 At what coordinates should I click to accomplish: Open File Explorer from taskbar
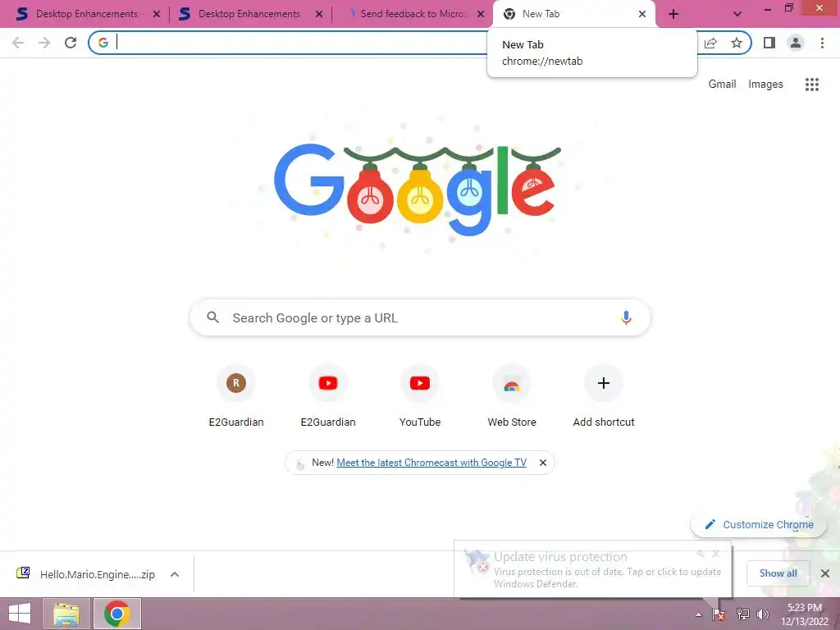tap(66, 614)
